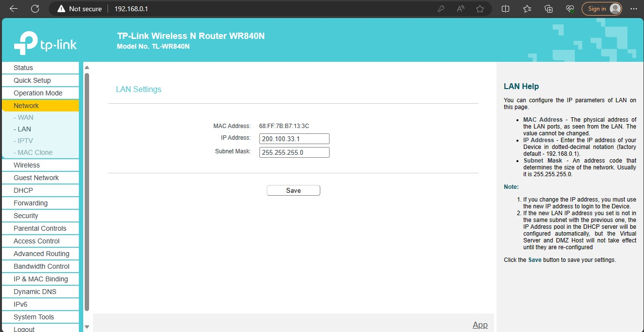Open the Security menu
The height and width of the screenshot is (332, 644).
[40, 216]
